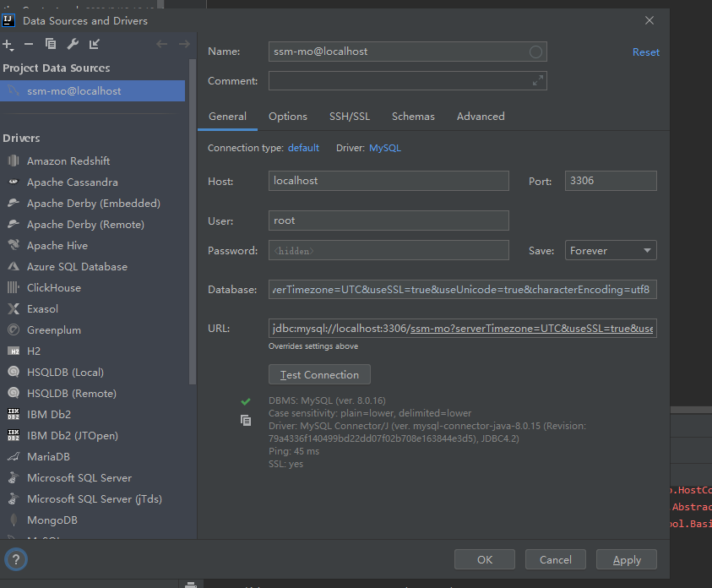Close the Data Sources and Drivers dialog
712x588 pixels.
pos(649,20)
